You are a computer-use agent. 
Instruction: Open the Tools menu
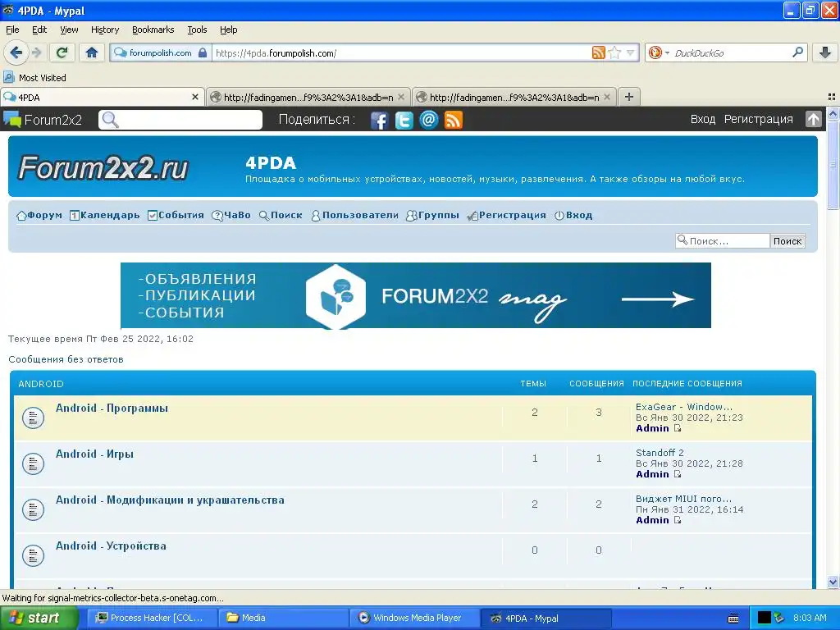(x=197, y=30)
